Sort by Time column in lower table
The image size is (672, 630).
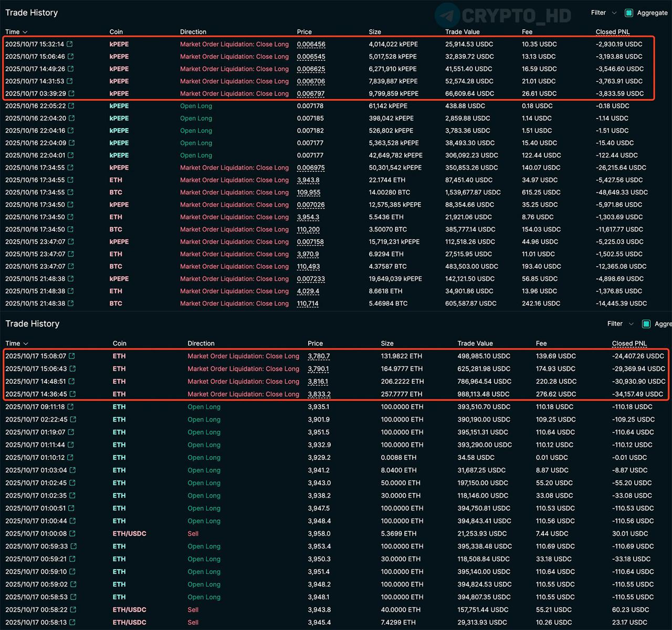pyautogui.click(x=16, y=343)
